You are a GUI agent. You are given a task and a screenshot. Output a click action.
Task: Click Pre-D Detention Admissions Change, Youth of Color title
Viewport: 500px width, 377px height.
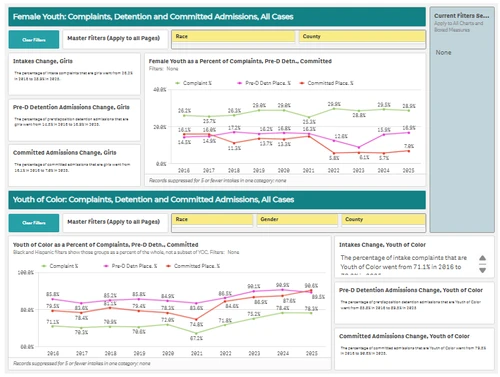pos(411,290)
